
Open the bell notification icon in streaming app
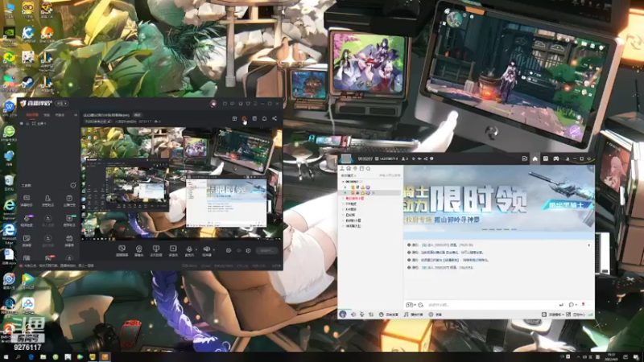265,118
